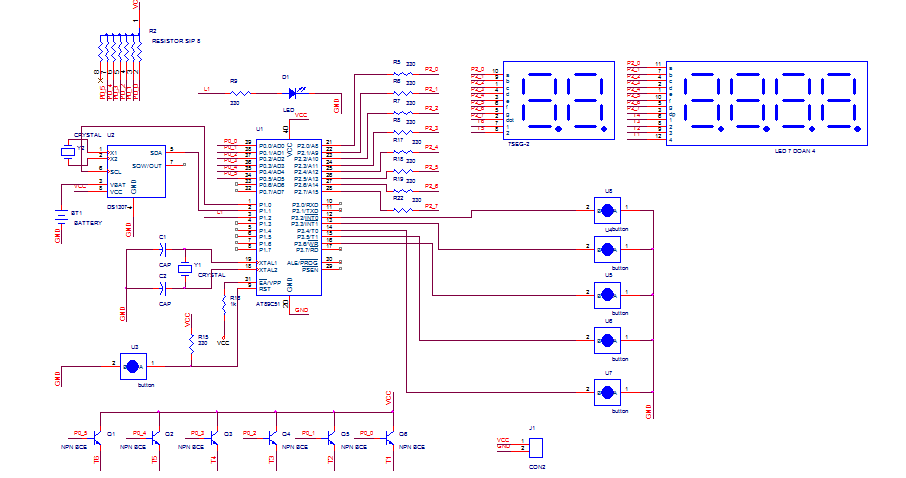Click resistor R3 beside the L1 net
Image resolution: width=906 pixels, height=478 pixels.
(x=240, y=93)
